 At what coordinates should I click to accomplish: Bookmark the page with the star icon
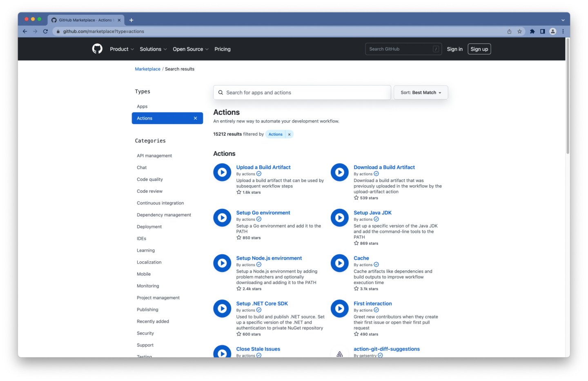[x=519, y=31]
